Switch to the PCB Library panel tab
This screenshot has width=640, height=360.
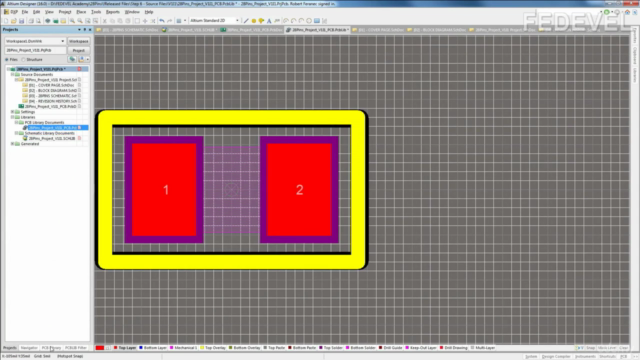pos(51,348)
